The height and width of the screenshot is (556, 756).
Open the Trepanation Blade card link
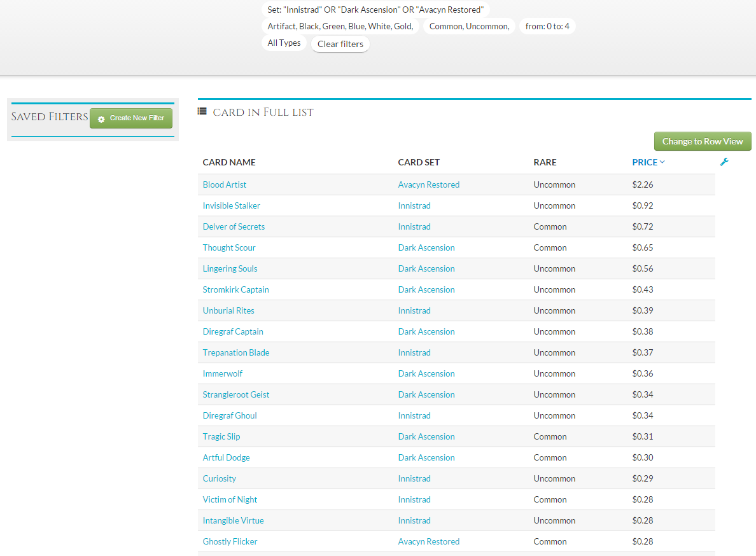[236, 352]
